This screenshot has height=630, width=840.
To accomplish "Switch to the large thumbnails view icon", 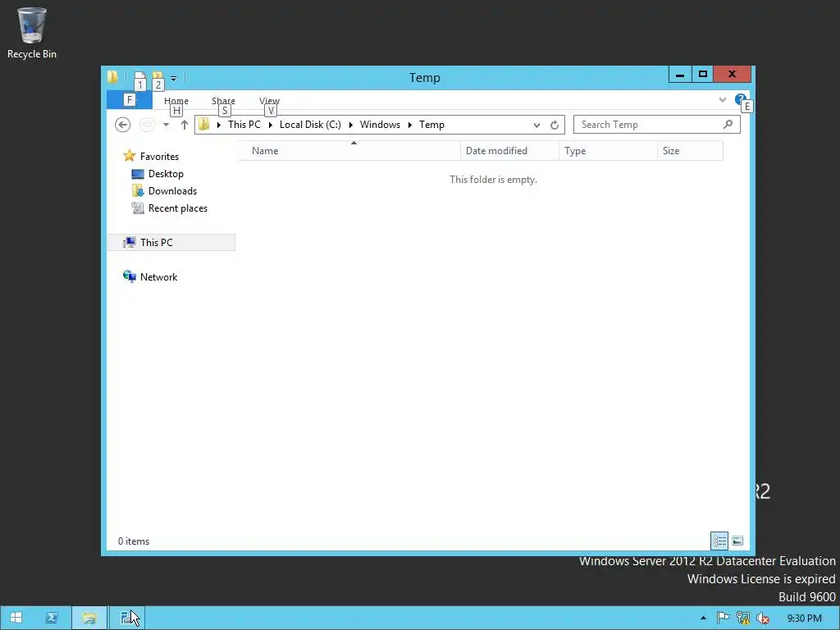I will (x=737, y=541).
